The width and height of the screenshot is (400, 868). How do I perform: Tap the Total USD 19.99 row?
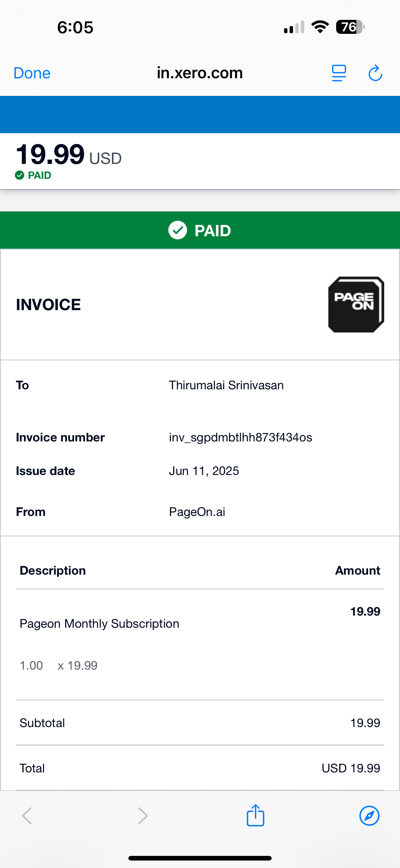pyautogui.click(x=200, y=768)
